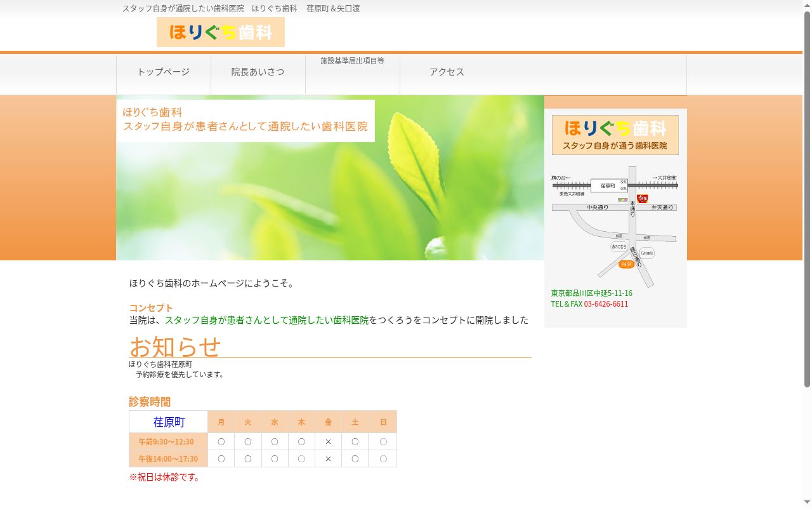Click the hero caption スタッフ自身が患者さんとして通院したい歯科医院
812x508 pixels.
coord(246,126)
